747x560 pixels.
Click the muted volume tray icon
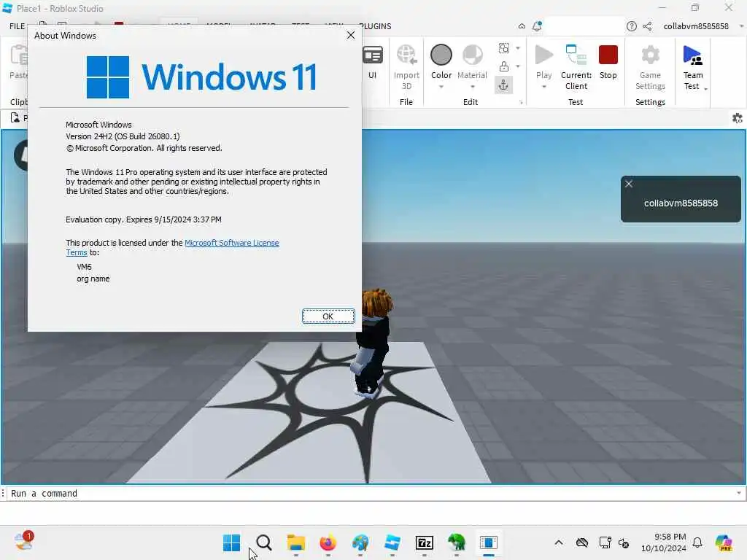[x=624, y=542]
